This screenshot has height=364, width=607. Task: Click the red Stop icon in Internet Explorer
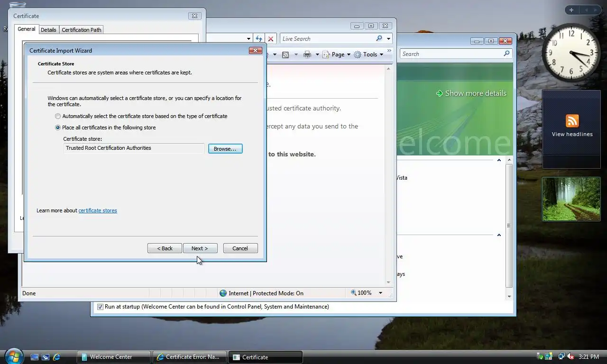(x=271, y=39)
